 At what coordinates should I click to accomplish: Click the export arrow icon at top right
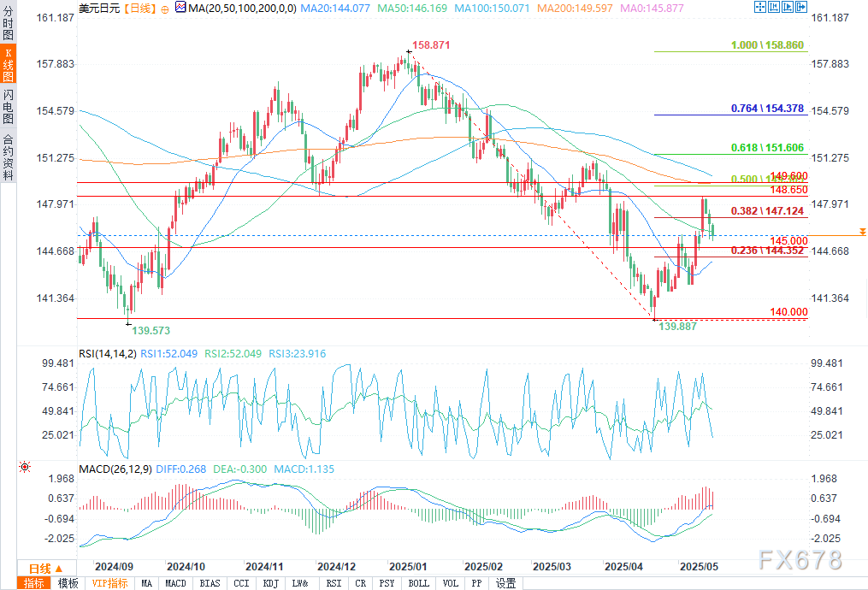tap(801, 7)
